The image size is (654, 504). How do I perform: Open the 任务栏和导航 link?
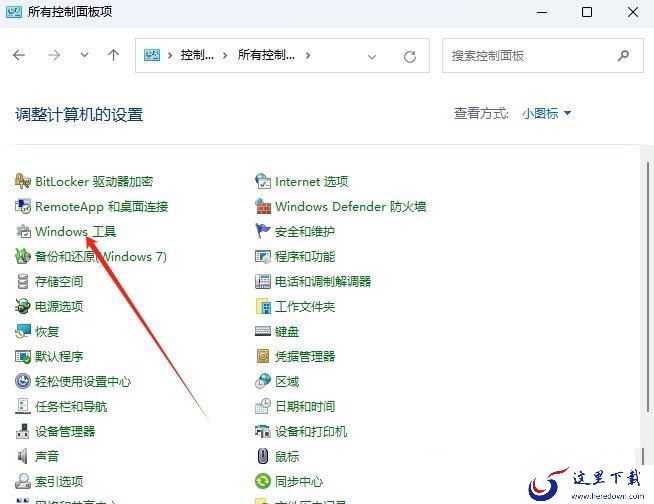71,406
